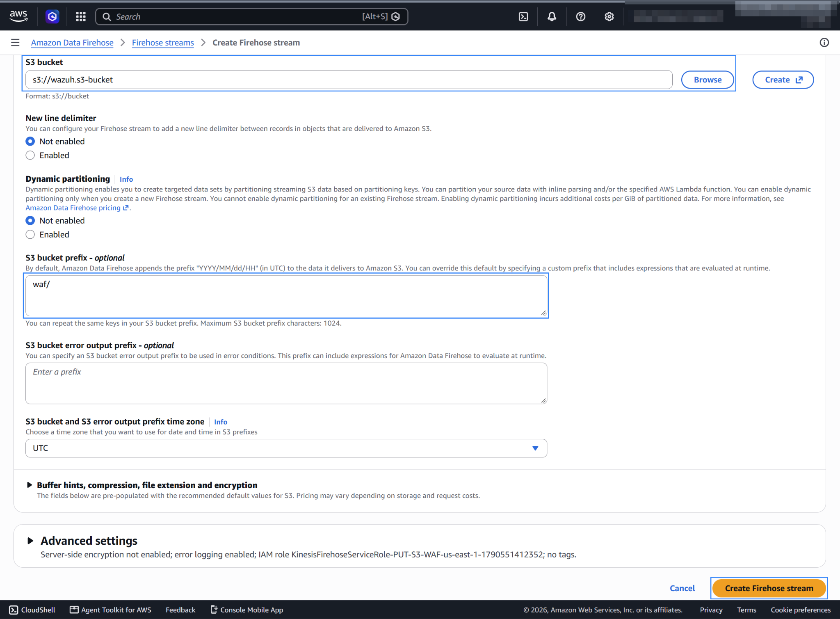The image size is (840, 619).
Task: Open the UTC time zone dropdown
Action: 286,448
